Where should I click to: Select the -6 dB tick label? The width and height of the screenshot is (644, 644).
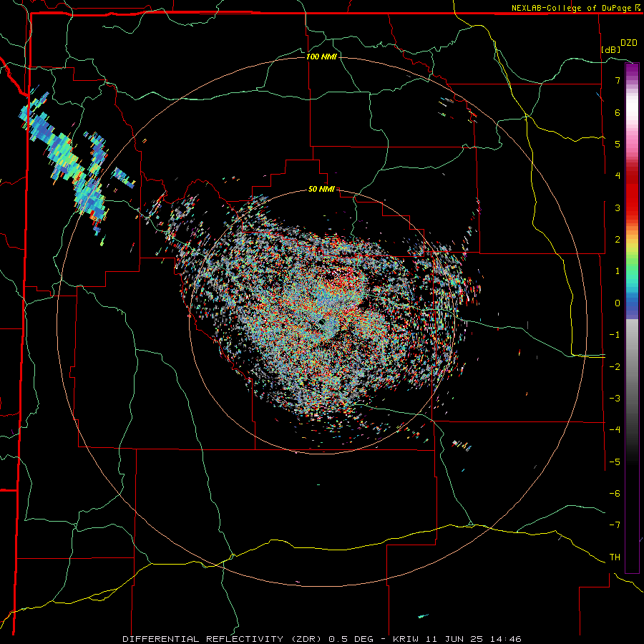point(615,494)
